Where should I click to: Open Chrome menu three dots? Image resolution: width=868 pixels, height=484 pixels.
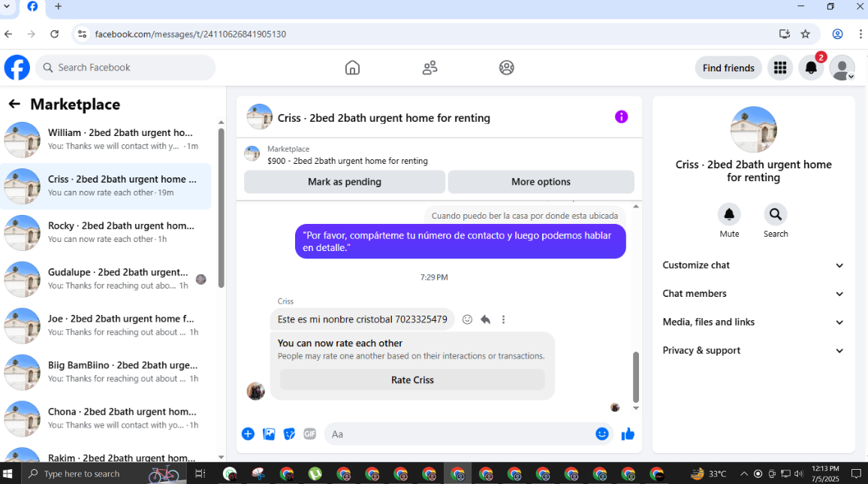860,34
